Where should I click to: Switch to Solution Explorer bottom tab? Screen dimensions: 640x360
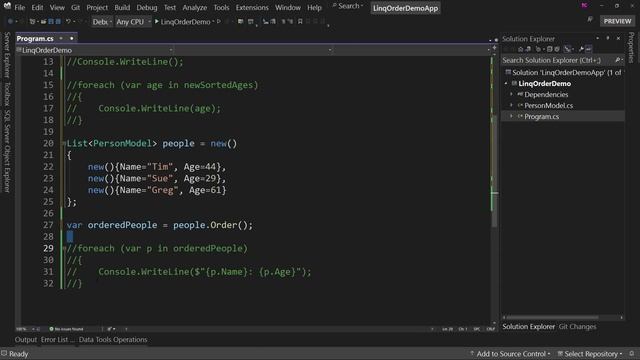tap(529, 327)
